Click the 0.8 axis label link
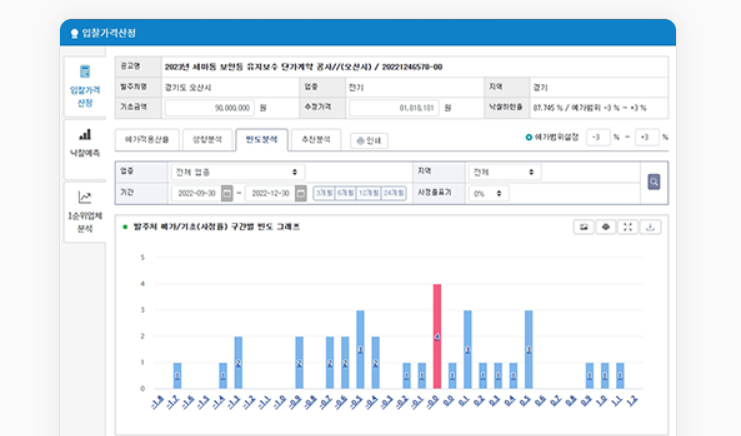This screenshot has width=741, height=436. click(x=570, y=402)
